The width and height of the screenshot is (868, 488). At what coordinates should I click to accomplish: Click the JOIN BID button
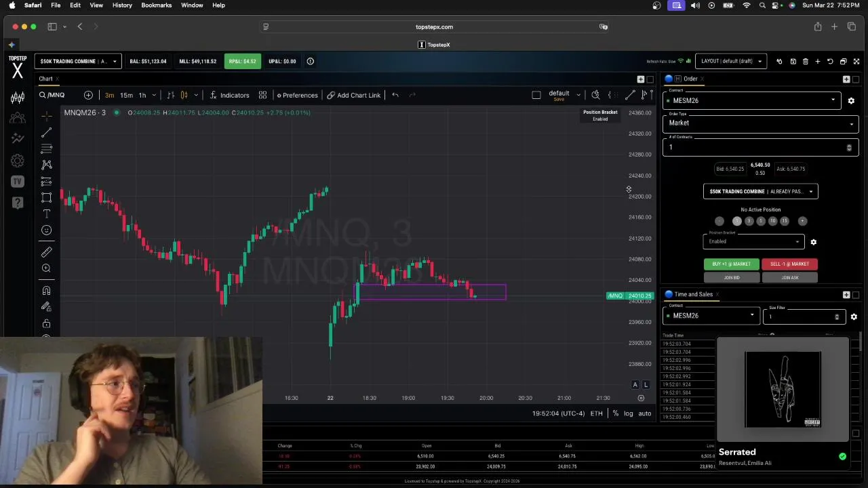tap(732, 277)
